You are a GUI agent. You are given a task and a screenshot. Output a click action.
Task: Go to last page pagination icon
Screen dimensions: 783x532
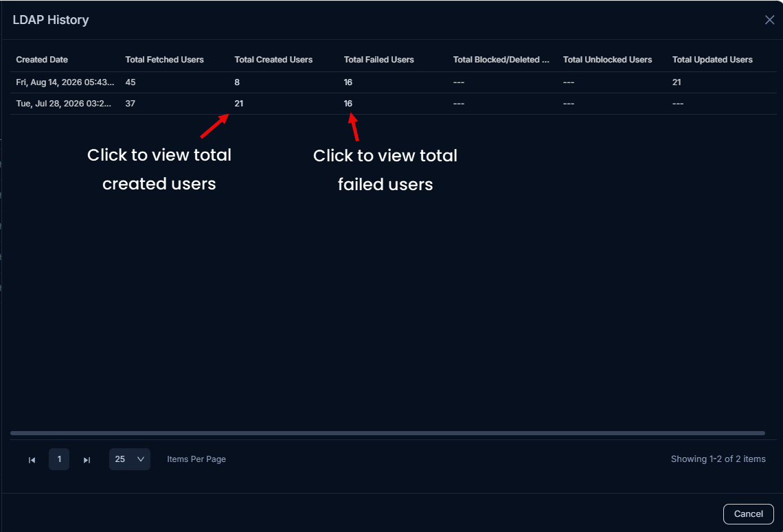pyautogui.click(x=87, y=460)
